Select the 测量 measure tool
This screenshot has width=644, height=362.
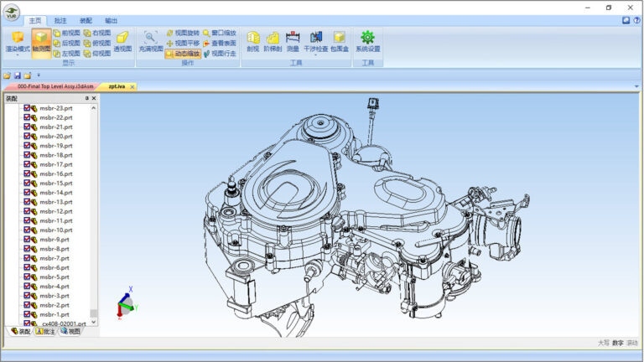coord(293,42)
